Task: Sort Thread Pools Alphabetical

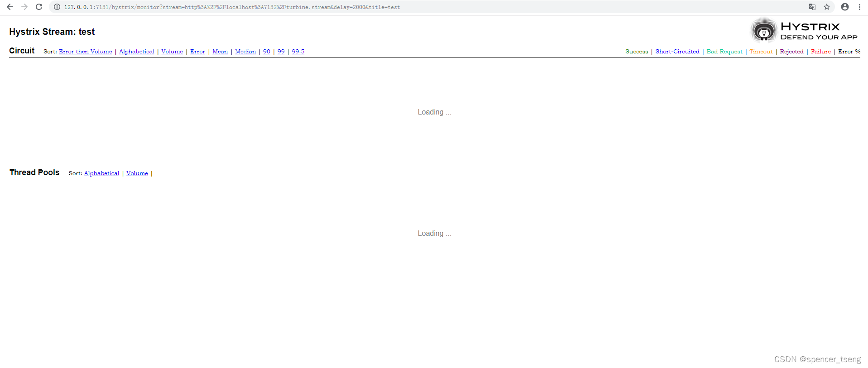Action: pos(101,173)
